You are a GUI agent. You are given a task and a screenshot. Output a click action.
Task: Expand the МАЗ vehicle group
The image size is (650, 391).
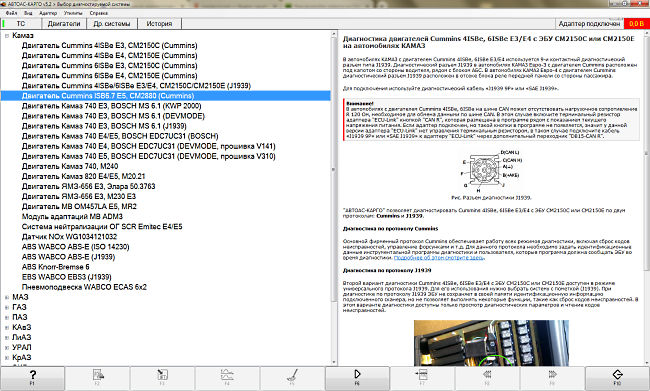7,297
